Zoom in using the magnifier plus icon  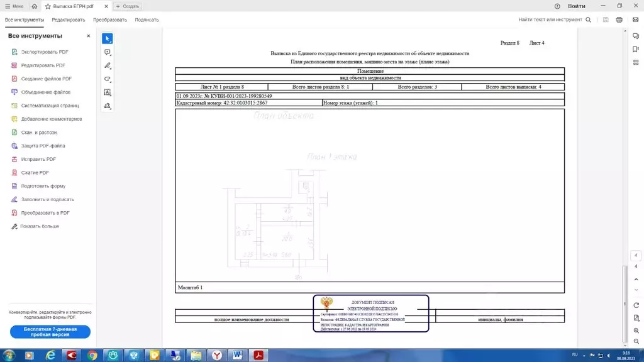pyautogui.click(x=636, y=330)
